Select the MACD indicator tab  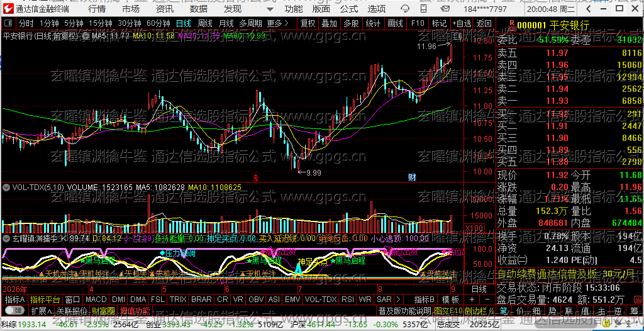click(x=96, y=300)
